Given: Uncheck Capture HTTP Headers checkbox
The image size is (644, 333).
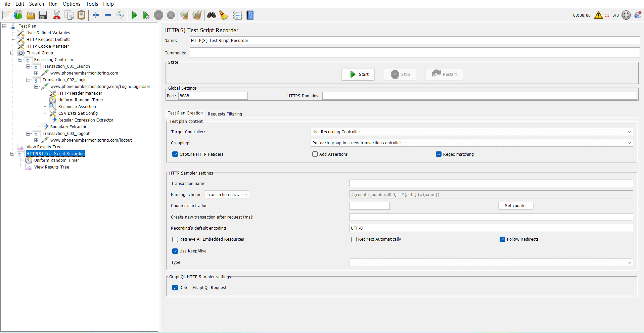Looking at the screenshot, I should (175, 154).
